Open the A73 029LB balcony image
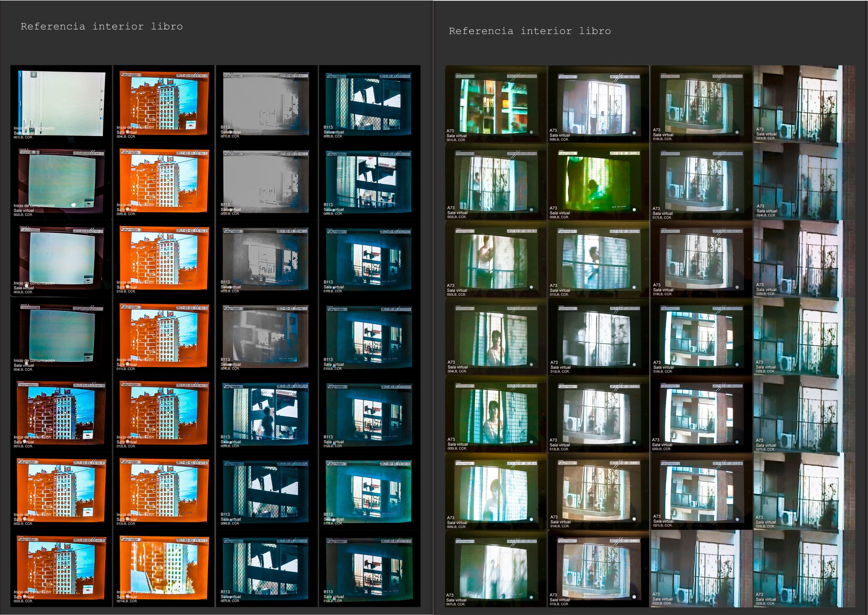The image size is (868, 615). (x=804, y=570)
